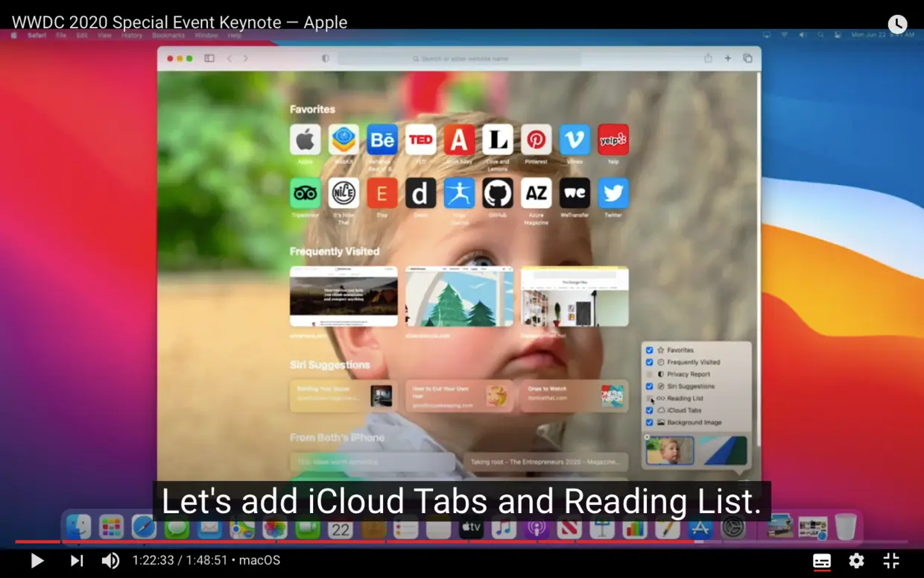Viewport: 924px width, 578px height.
Task: Open the History menu
Action: click(x=132, y=35)
